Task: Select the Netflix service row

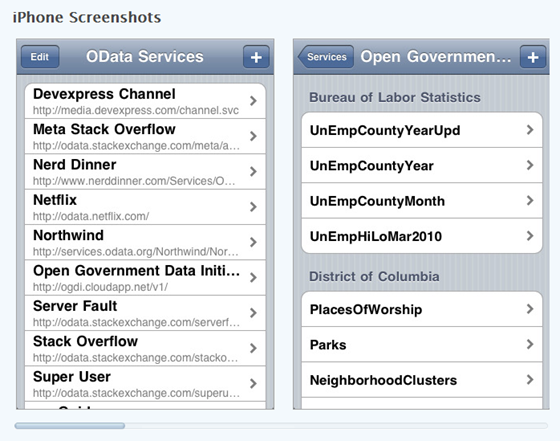Action: coord(145,207)
